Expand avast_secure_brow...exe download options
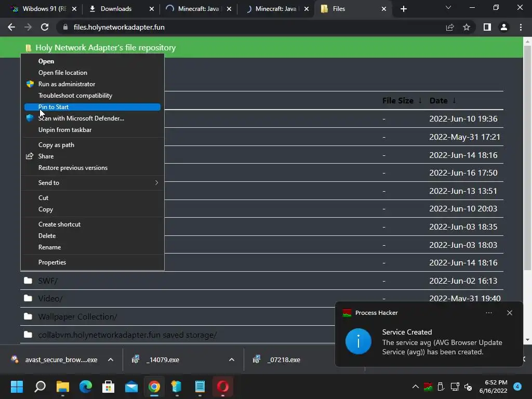The width and height of the screenshot is (532, 399). (111, 360)
